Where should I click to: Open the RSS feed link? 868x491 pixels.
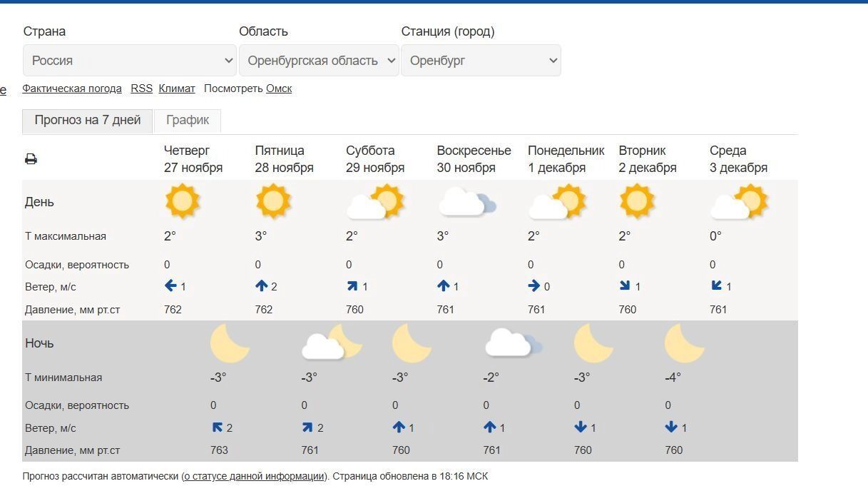(x=141, y=88)
